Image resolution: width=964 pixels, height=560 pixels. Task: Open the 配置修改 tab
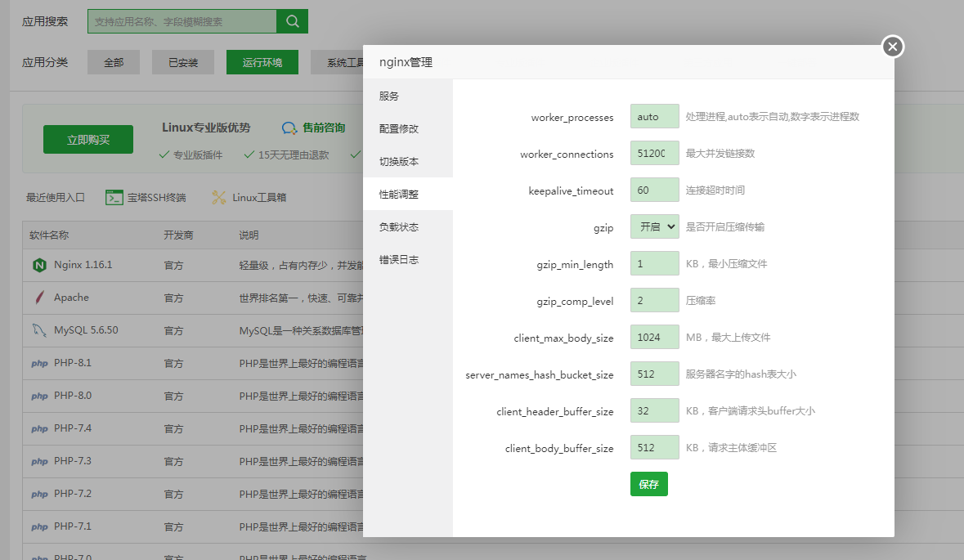[408, 128]
